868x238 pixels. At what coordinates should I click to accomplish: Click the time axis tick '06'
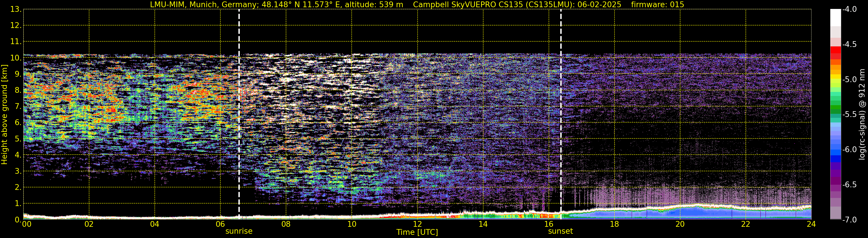220,224
